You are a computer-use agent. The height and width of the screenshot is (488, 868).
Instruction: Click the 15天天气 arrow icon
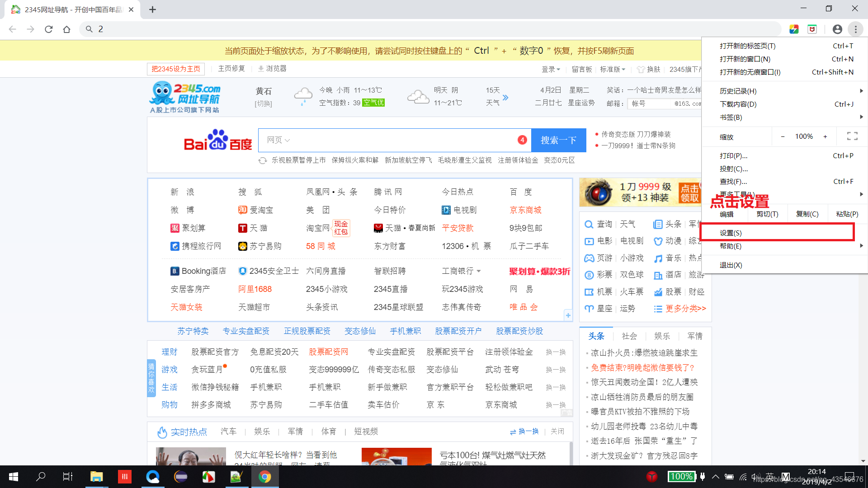[505, 97]
